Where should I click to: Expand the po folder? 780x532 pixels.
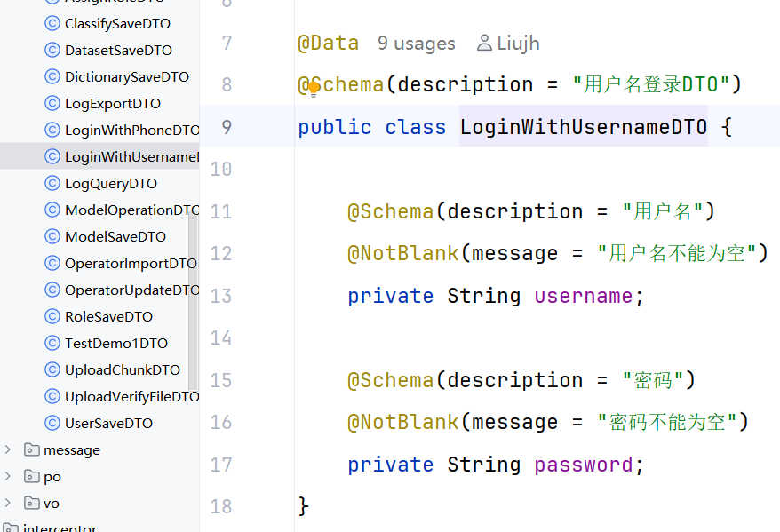[7, 476]
